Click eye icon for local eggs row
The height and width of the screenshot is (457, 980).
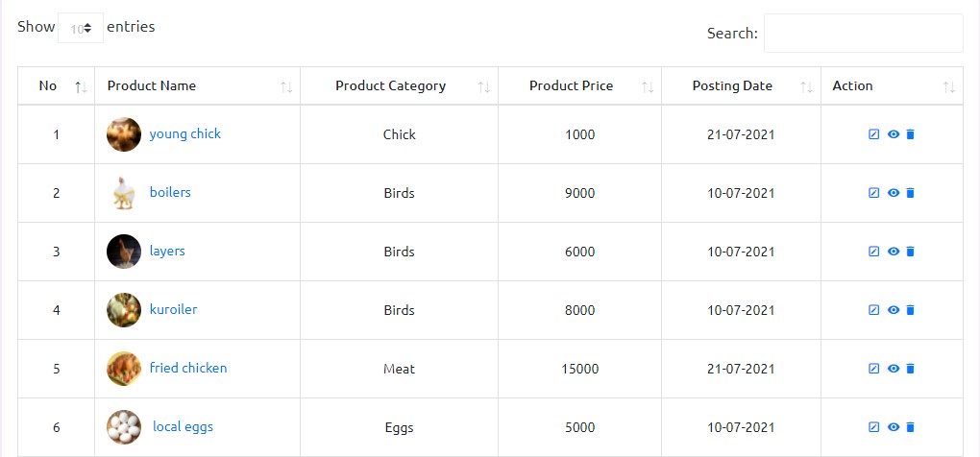tap(893, 427)
